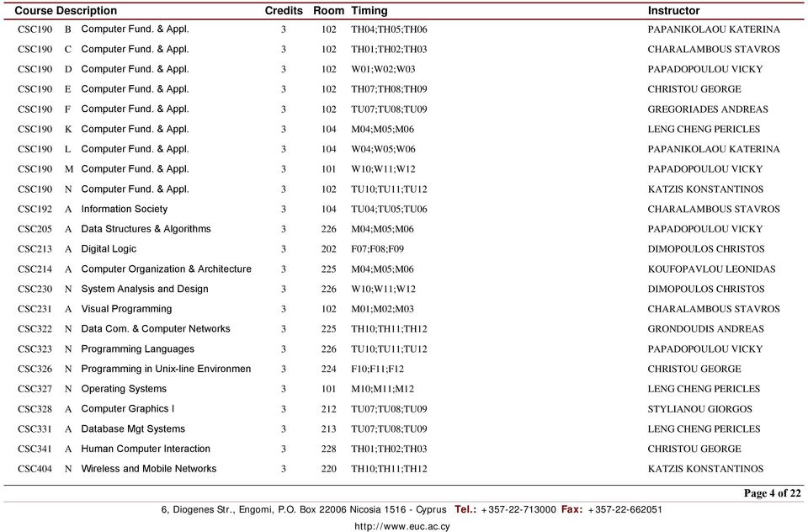Viewport: 808px width, 532px height.
Task: Select Computer Organization & Architecture title
Action: click(167, 269)
